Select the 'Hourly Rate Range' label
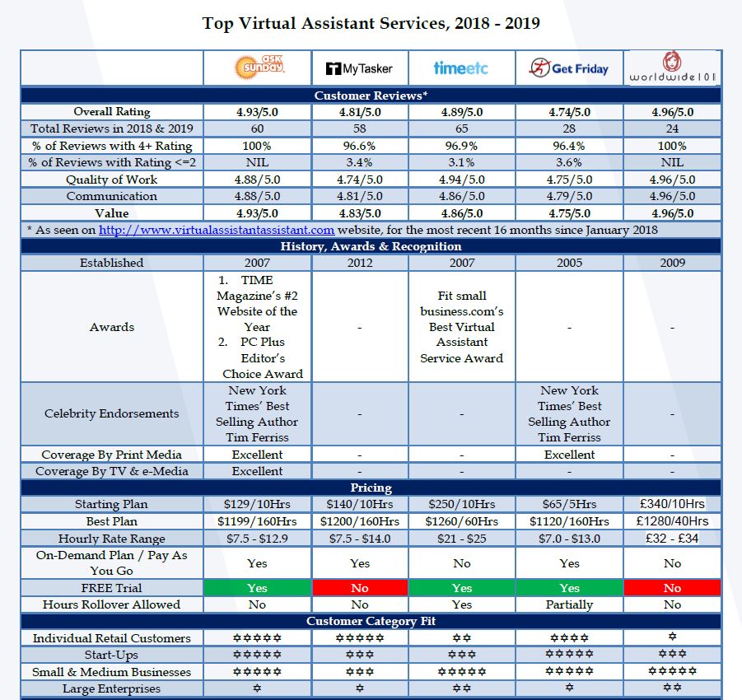The image size is (742, 700). pos(112,538)
